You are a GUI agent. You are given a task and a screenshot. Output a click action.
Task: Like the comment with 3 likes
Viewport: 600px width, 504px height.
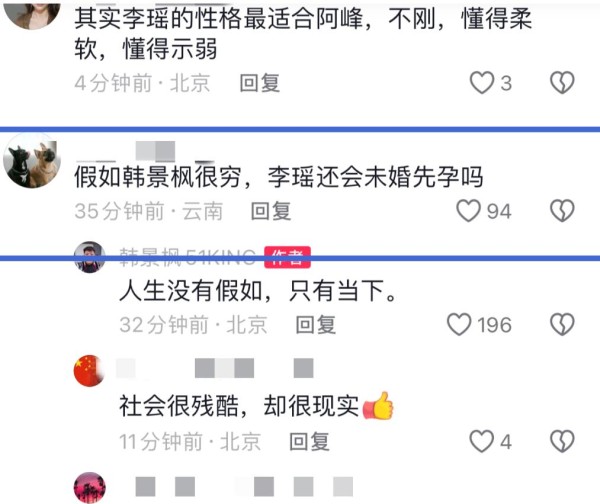(x=482, y=82)
